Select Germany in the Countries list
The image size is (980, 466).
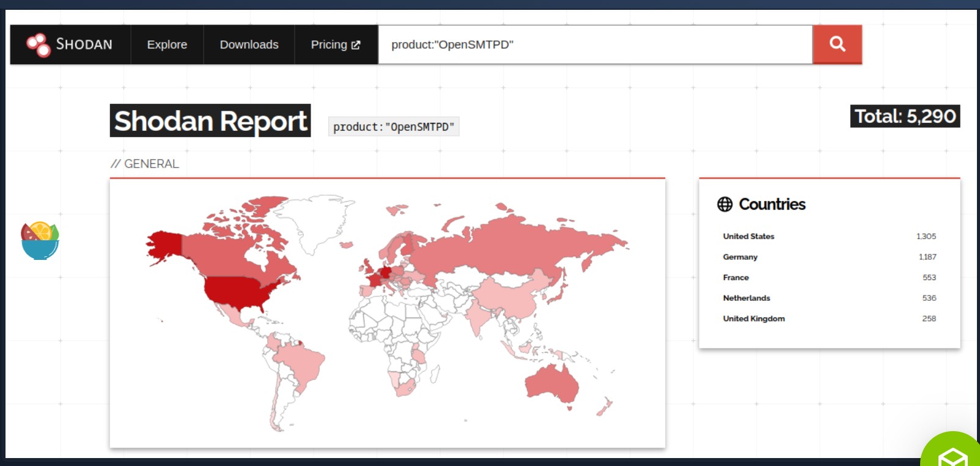[x=740, y=257]
